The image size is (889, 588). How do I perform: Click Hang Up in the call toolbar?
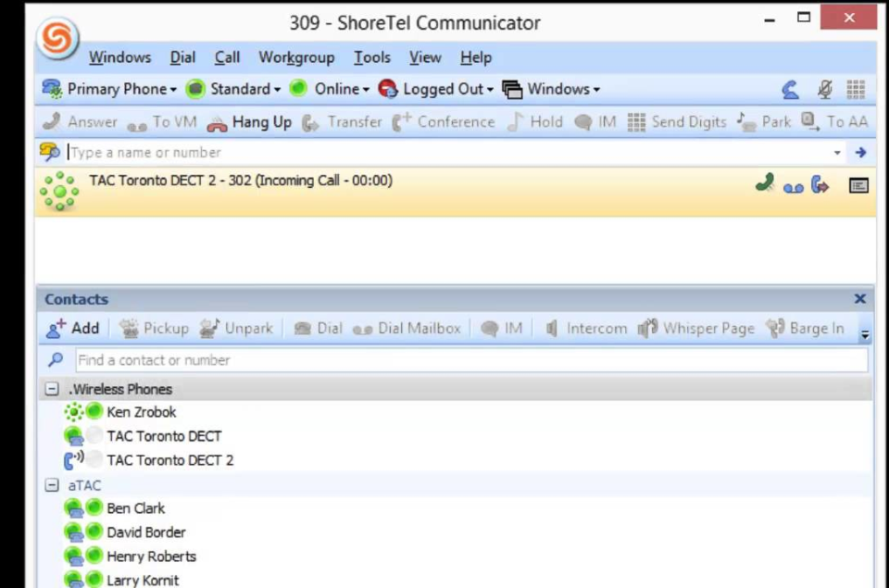click(249, 122)
